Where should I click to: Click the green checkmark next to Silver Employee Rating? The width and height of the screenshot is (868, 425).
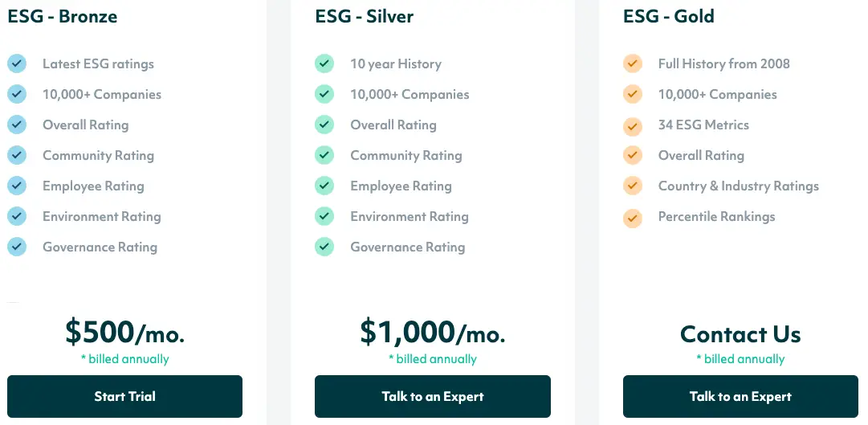(324, 186)
